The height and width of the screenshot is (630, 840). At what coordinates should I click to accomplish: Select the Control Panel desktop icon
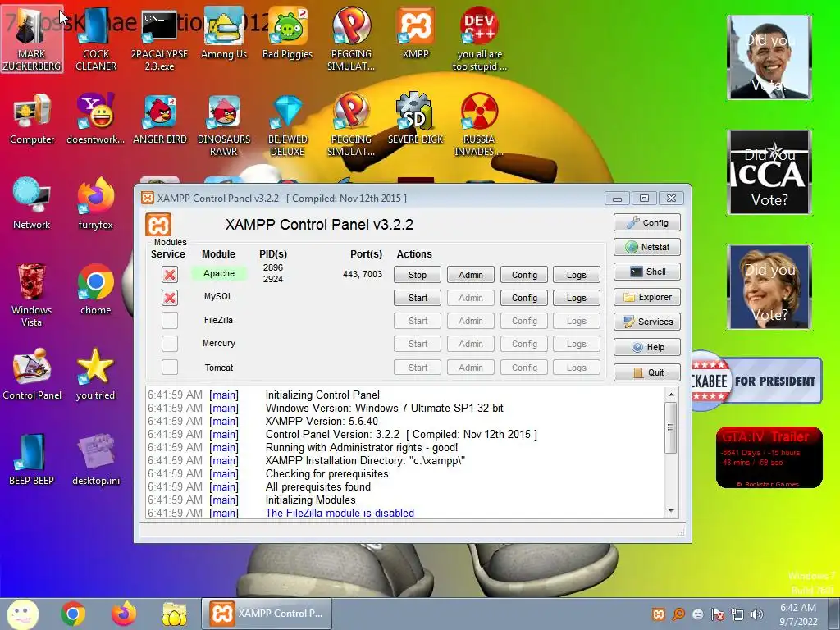point(32,374)
